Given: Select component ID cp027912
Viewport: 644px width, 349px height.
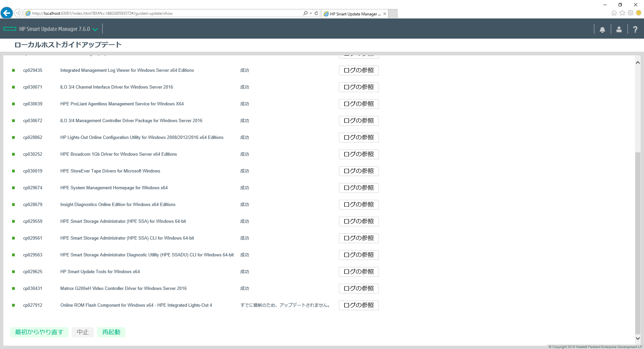Looking at the screenshot, I should tap(33, 305).
